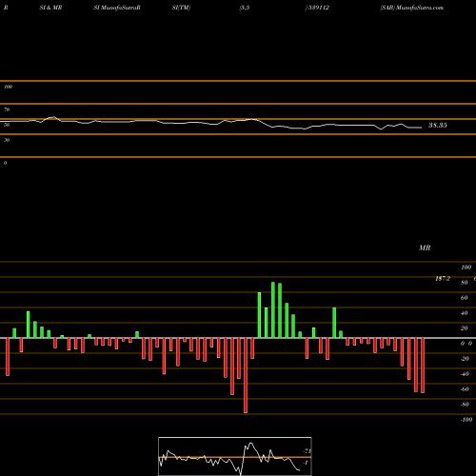
Task: Click the first red bar at histogram's left end
Action: pyautogui.click(x=8, y=357)
